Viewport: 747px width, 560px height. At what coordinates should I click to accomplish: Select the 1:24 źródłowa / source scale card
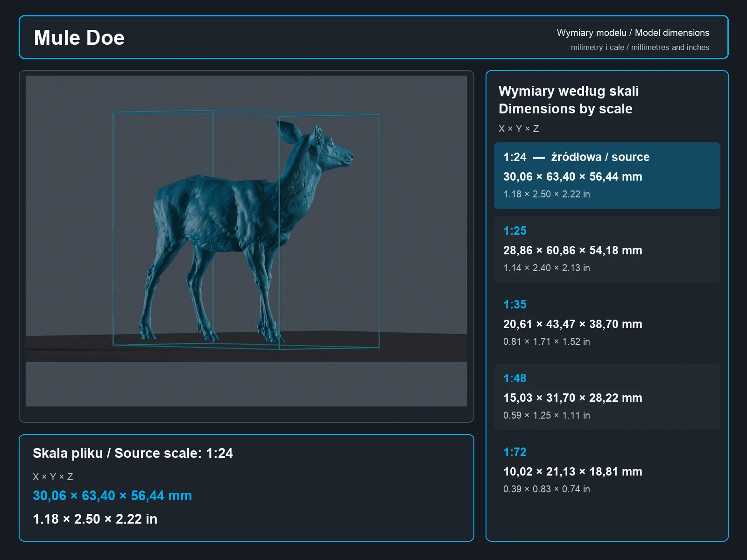(x=607, y=175)
